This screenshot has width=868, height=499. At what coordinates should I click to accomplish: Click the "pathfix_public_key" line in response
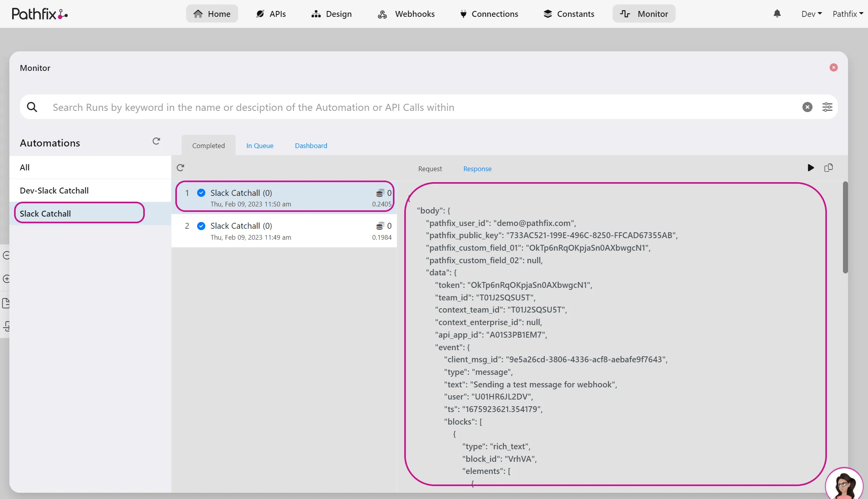(552, 235)
